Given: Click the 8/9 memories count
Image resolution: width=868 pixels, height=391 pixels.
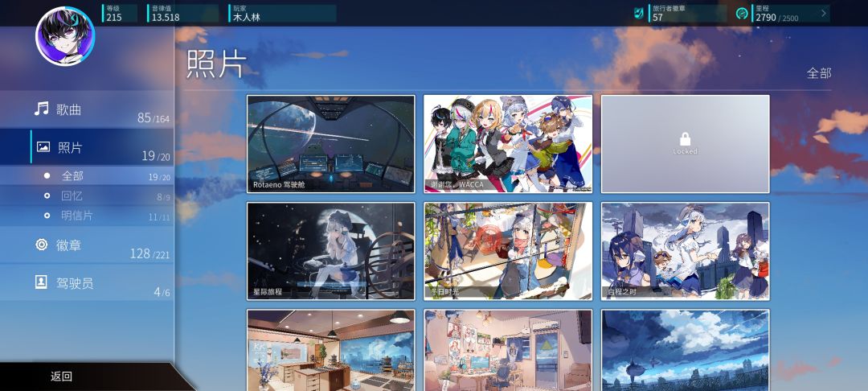Looking at the screenshot, I should (x=163, y=197).
